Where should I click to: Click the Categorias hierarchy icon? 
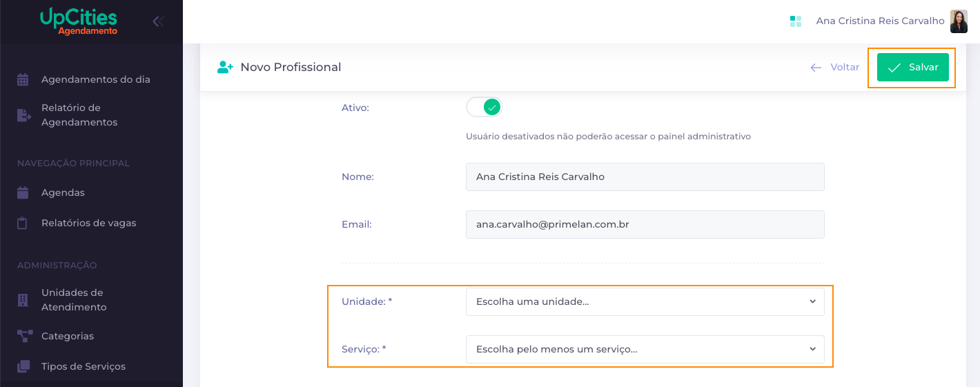click(25, 336)
